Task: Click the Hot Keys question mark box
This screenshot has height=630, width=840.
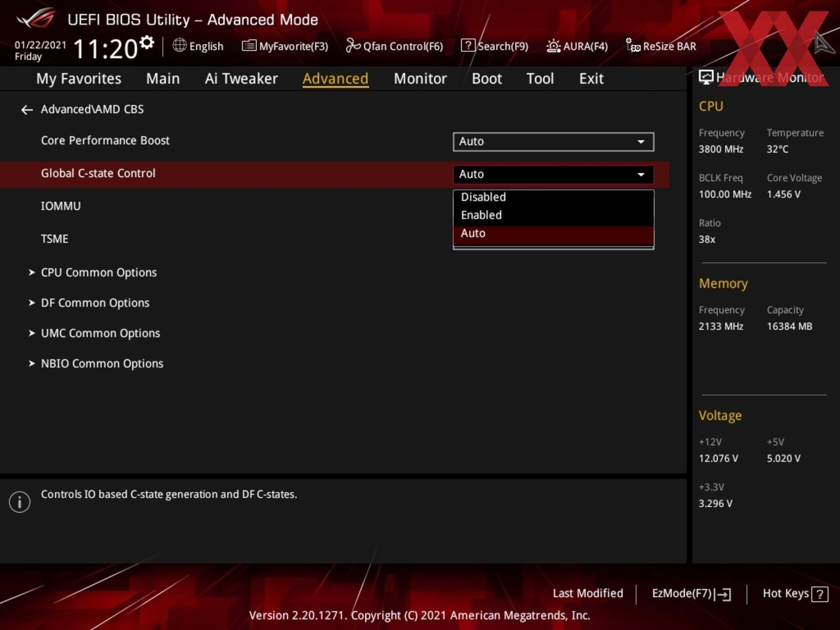Action: coord(820,594)
